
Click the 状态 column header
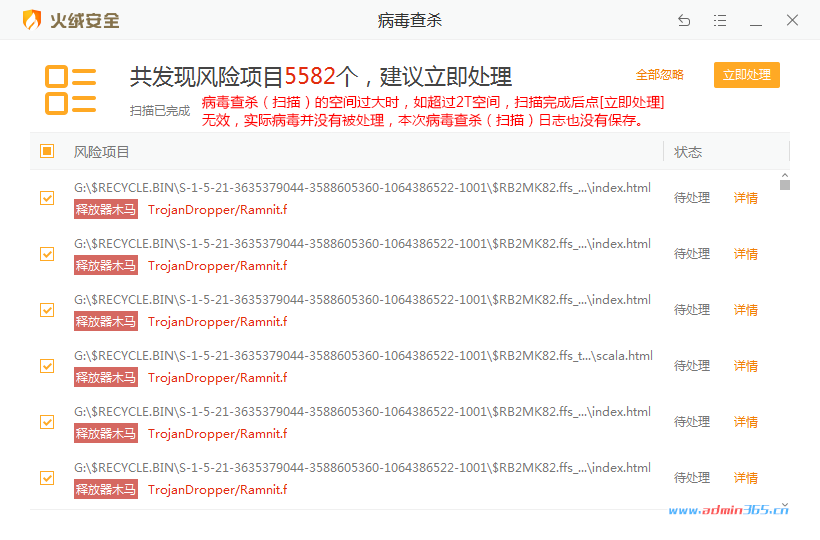(688, 152)
